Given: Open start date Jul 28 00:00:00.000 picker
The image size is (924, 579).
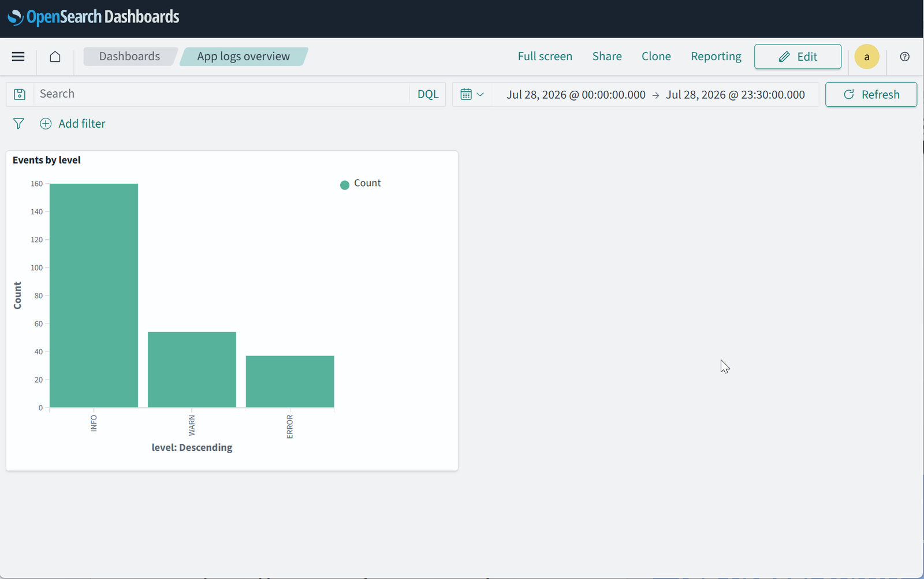Looking at the screenshot, I should click(x=576, y=95).
